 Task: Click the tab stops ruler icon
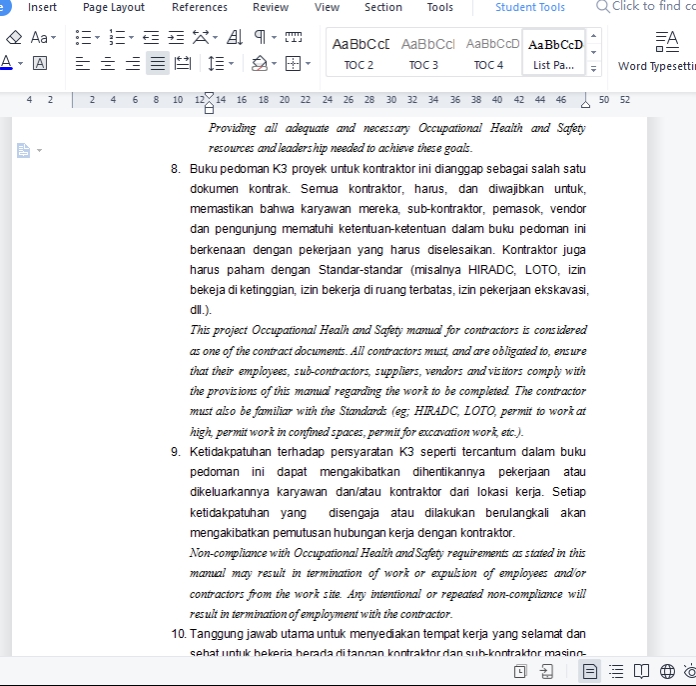point(293,37)
